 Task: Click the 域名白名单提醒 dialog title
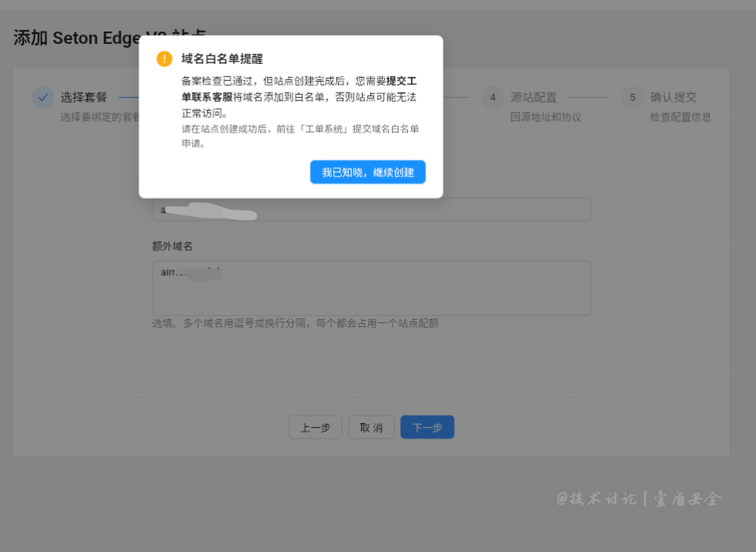click(222, 59)
